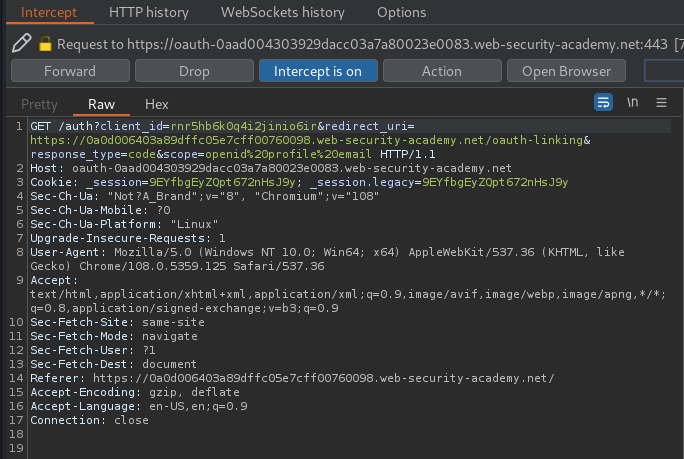684x459 pixels.
Task: Click the Accept-Language: en-US line
Action: click(139, 406)
